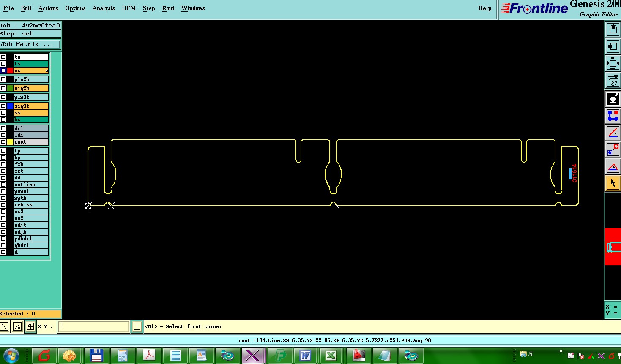This screenshot has width=621, height=364.
Task: Click the red and blue squares move icon
Action: 613,149
